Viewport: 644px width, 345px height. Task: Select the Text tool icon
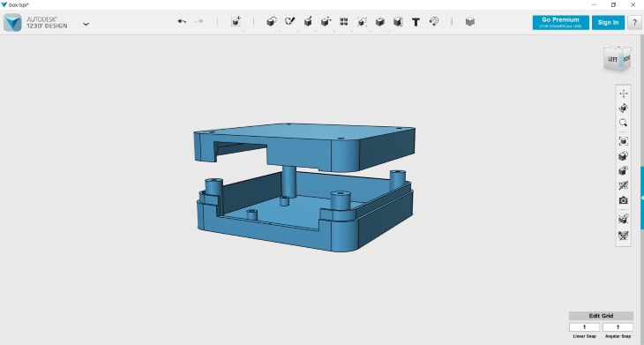pyautogui.click(x=416, y=22)
